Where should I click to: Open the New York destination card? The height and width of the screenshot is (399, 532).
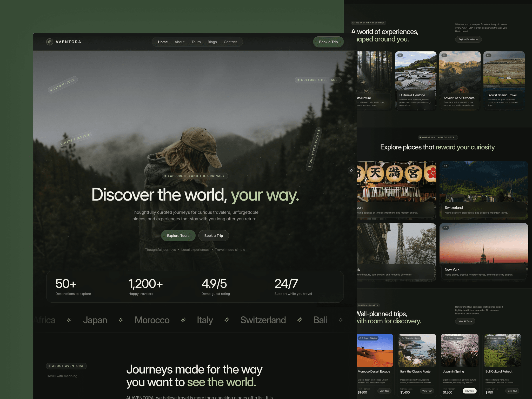(484, 252)
